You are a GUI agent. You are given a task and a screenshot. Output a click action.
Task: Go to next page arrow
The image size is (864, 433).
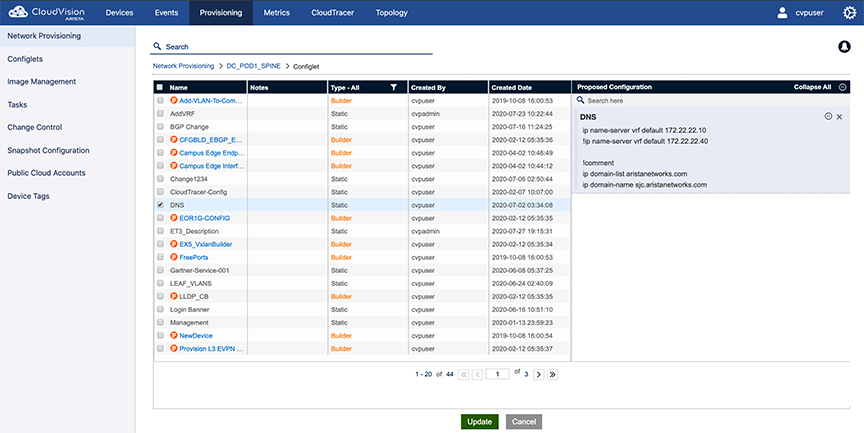pyautogui.click(x=538, y=375)
